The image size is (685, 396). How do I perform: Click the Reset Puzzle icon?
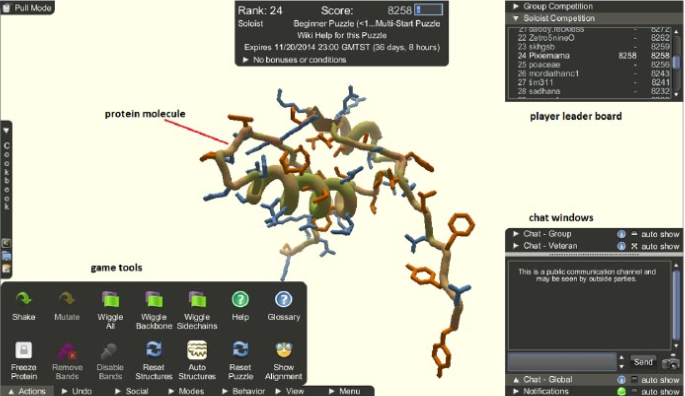[240, 350]
